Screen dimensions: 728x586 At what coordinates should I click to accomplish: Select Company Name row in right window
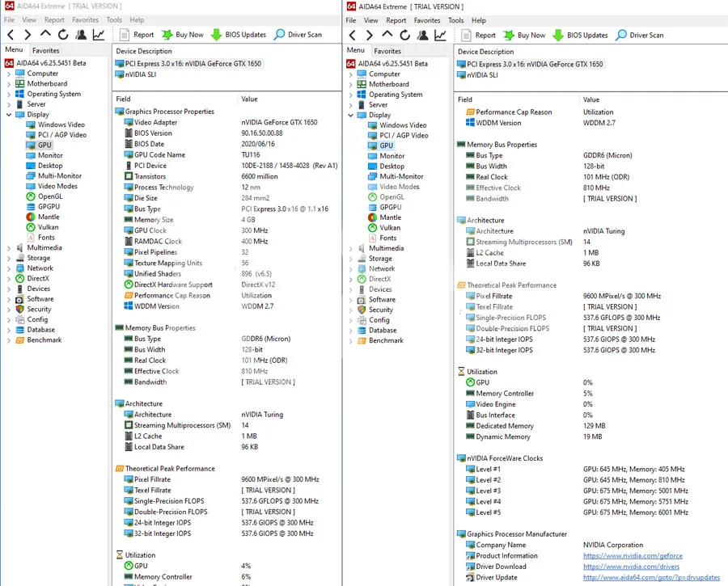(590, 545)
